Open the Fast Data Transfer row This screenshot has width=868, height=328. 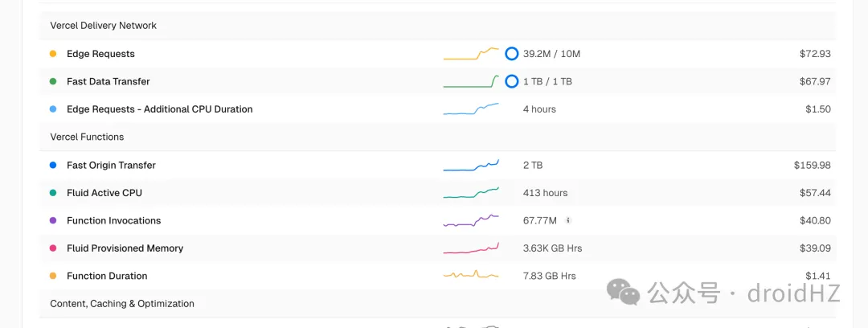pos(437,81)
